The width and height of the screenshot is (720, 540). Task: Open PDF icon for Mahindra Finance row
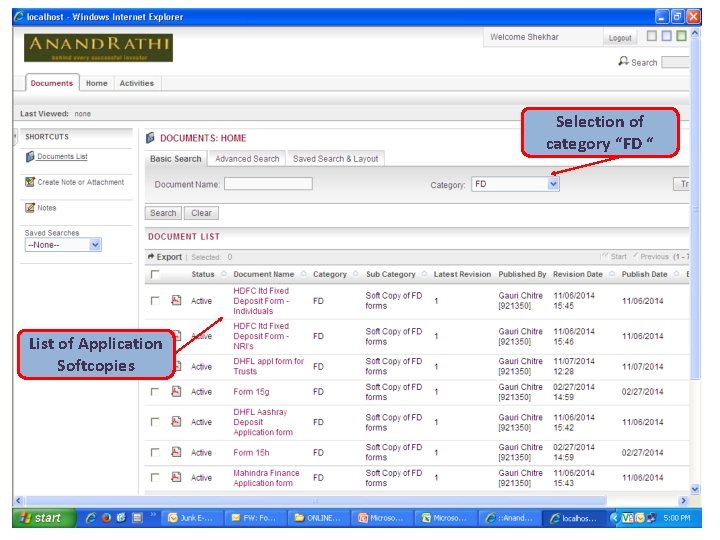(x=176, y=478)
